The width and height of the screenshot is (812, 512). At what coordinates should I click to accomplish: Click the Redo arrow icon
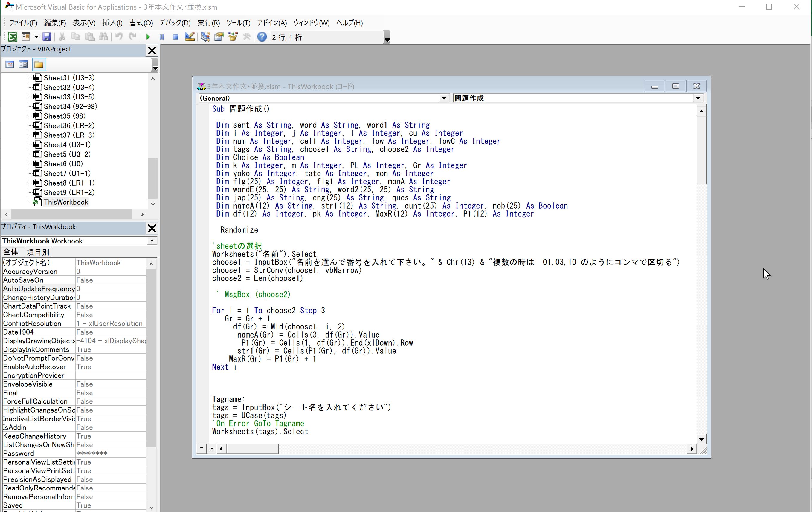coord(132,37)
